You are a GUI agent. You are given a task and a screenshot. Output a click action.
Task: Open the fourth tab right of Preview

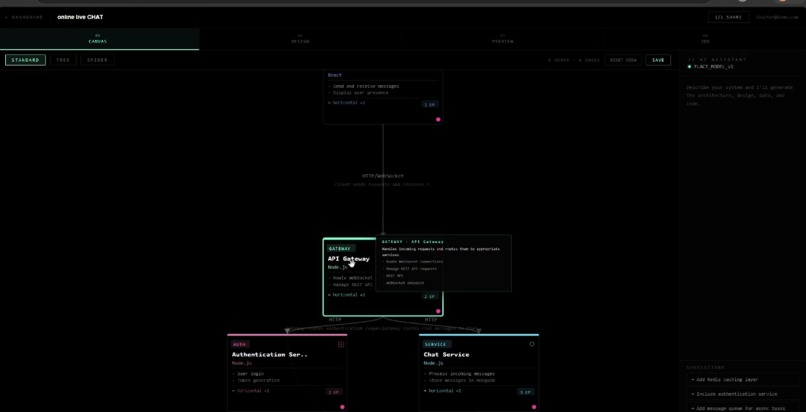(705, 39)
